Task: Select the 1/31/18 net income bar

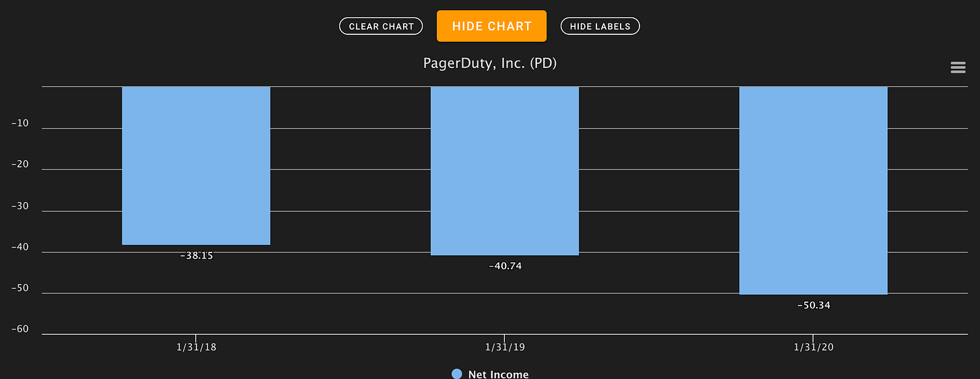Action: [x=196, y=166]
